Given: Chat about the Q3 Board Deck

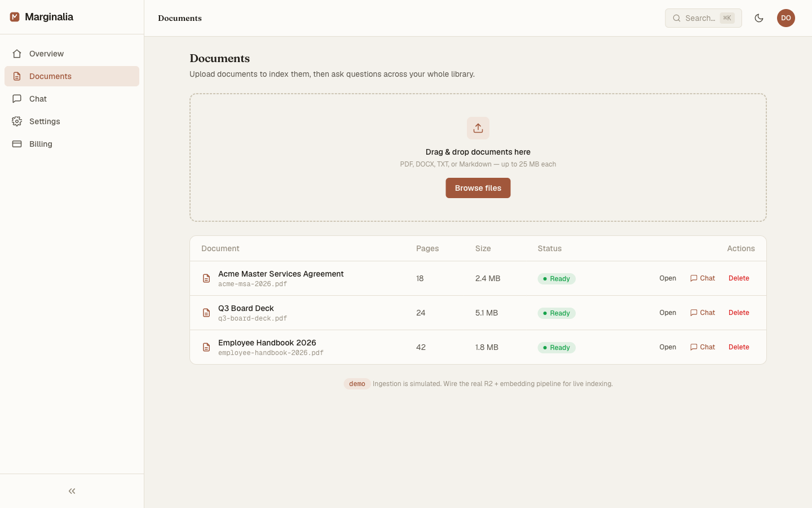Looking at the screenshot, I should click(x=703, y=313).
